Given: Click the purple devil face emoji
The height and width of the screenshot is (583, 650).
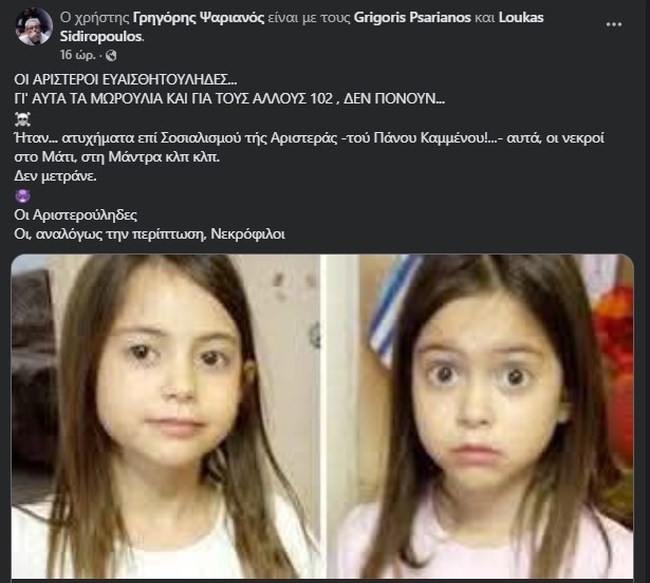Looking at the screenshot, I should pos(22,195).
